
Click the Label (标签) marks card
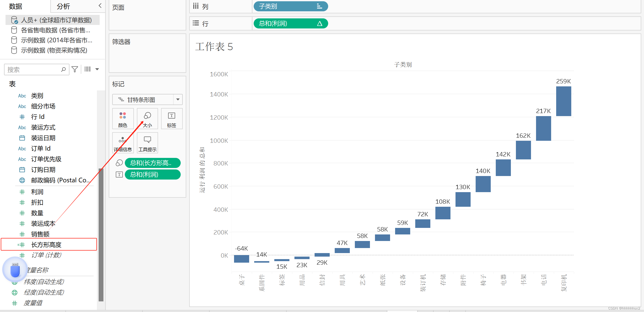[172, 119]
